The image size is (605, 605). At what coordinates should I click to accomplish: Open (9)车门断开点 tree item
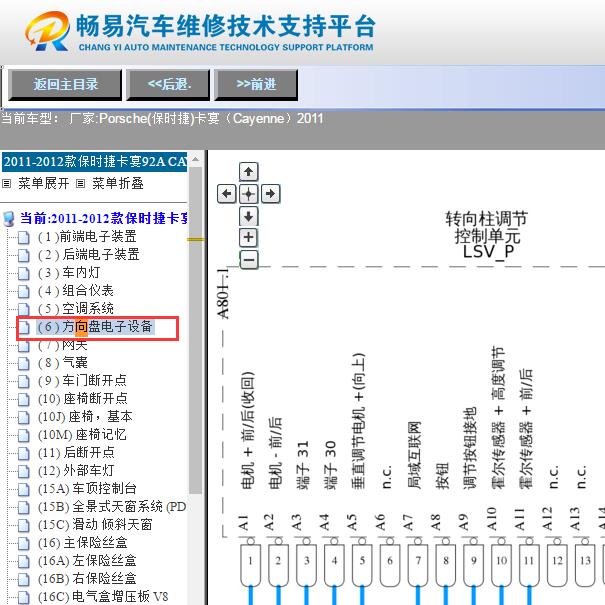coord(82,381)
